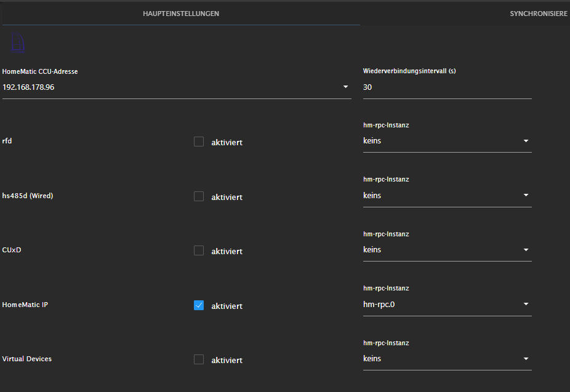Click the CUxD label
Viewport: 570px width, 392px height.
pos(12,250)
